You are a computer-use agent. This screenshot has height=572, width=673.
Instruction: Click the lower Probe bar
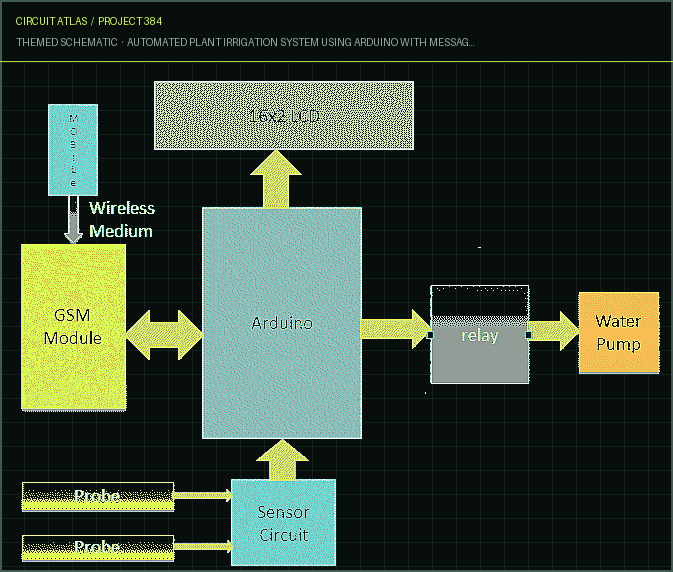98,548
